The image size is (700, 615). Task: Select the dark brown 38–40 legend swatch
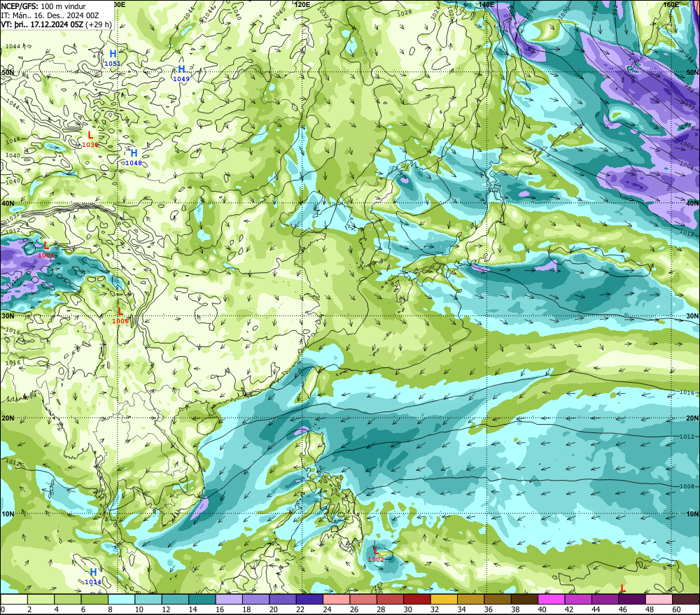524,600
